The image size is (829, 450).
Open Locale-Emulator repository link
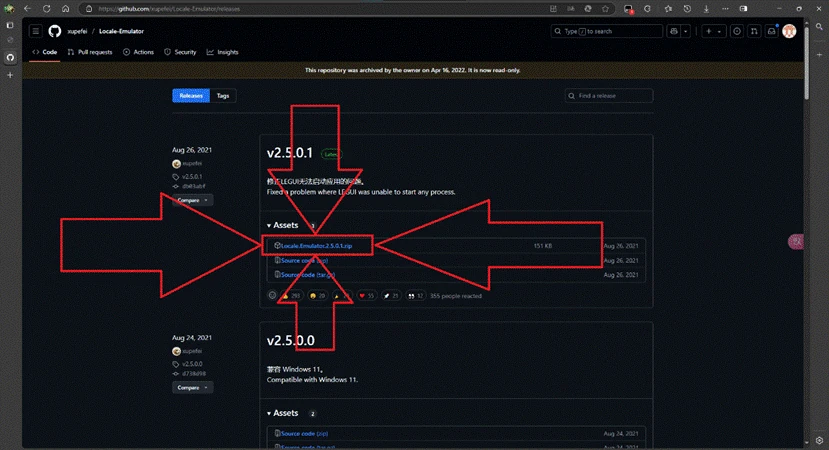[x=121, y=31]
